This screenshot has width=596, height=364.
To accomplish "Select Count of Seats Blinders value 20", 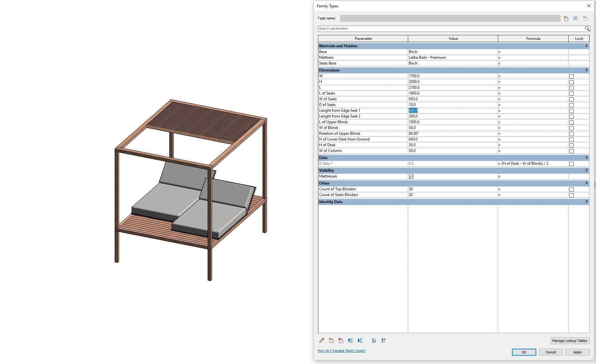I will (453, 195).
